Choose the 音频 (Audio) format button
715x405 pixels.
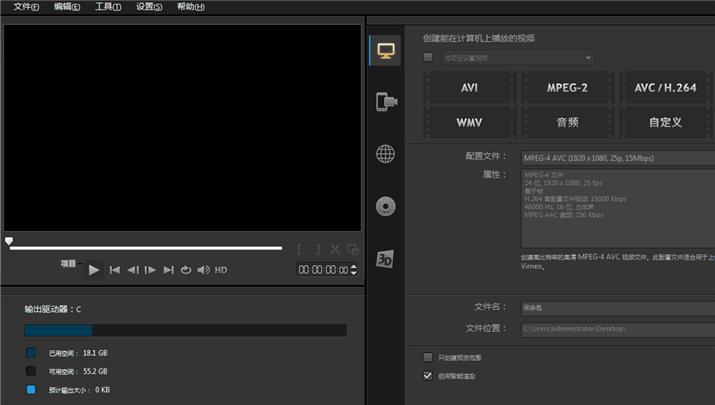click(x=567, y=122)
